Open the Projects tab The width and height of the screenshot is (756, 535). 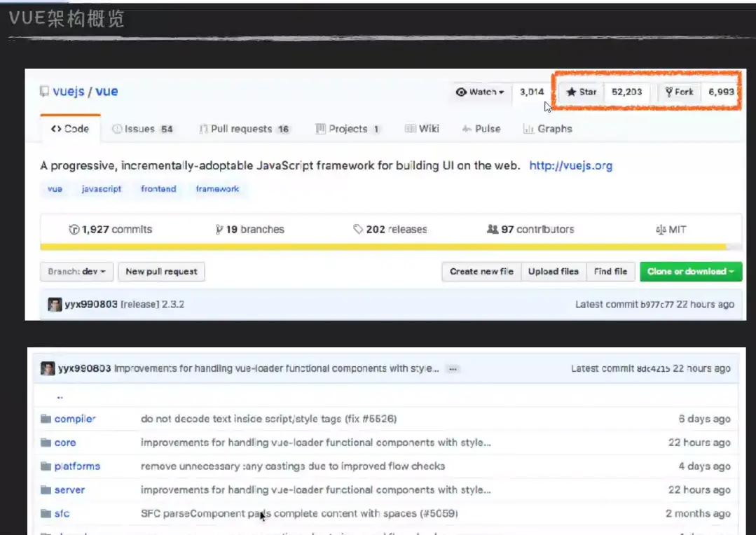click(348, 129)
